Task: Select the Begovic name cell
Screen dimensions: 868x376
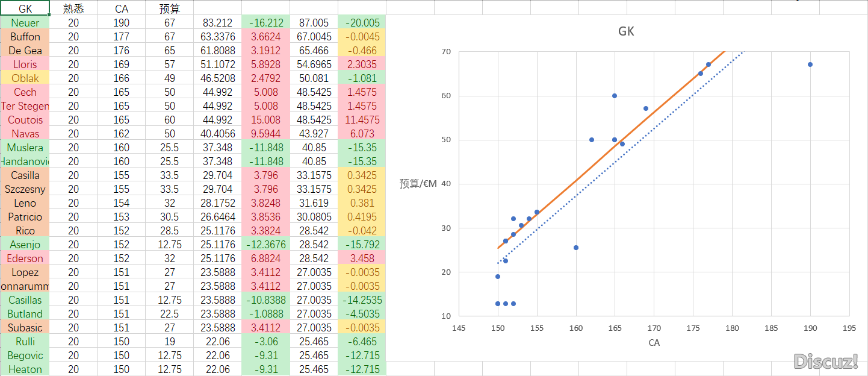Action: tap(25, 356)
